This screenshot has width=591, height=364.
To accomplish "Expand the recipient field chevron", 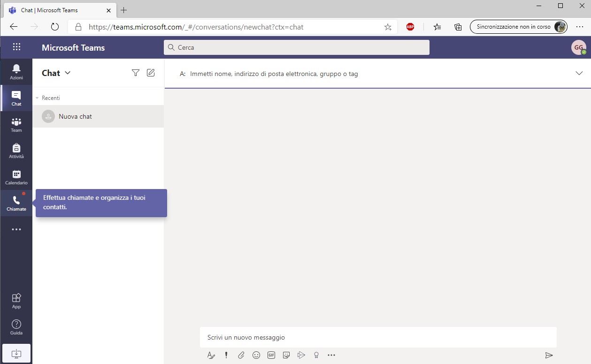I will tap(579, 73).
